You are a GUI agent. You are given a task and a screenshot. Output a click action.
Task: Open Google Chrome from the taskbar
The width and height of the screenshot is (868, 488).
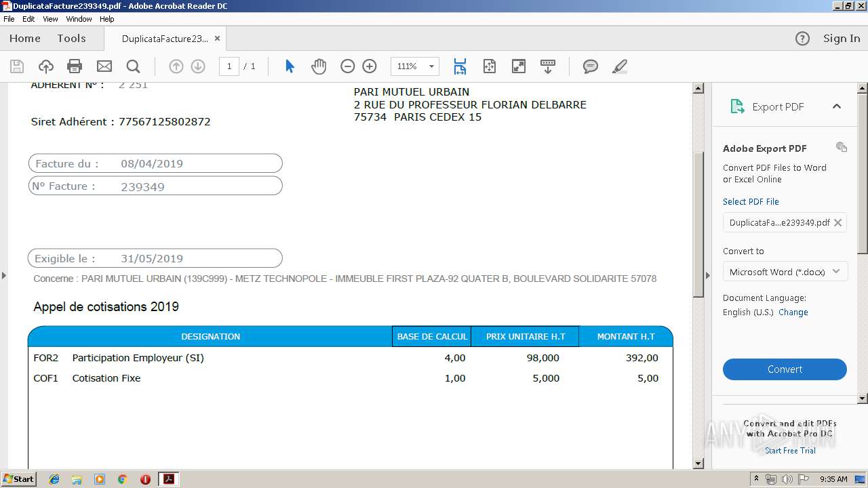point(122,479)
